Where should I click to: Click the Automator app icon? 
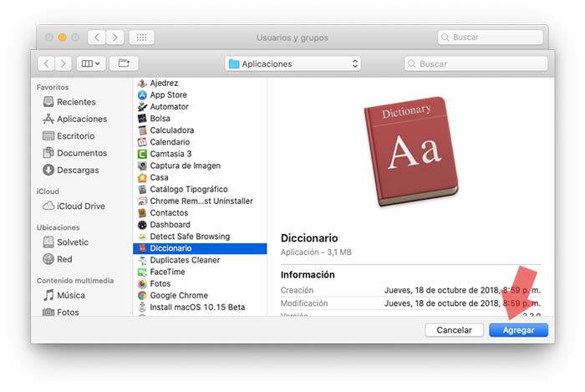pos(142,107)
